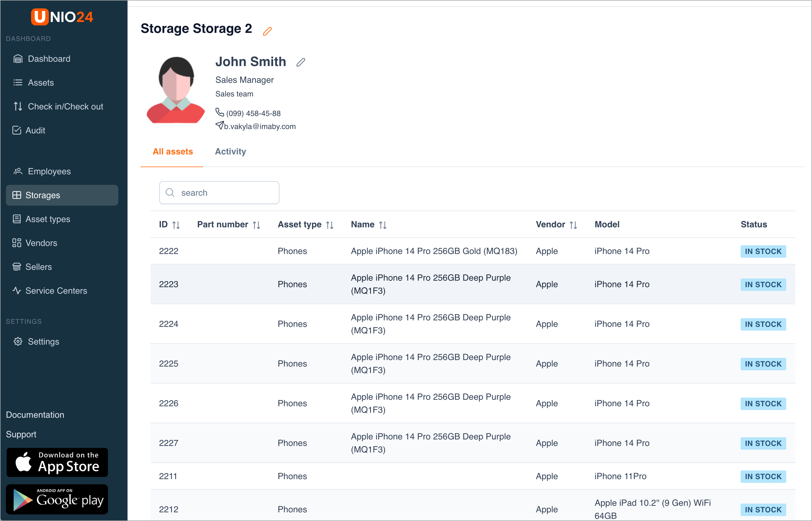Switch to the Activity tab
This screenshot has width=812, height=521.
(x=230, y=152)
